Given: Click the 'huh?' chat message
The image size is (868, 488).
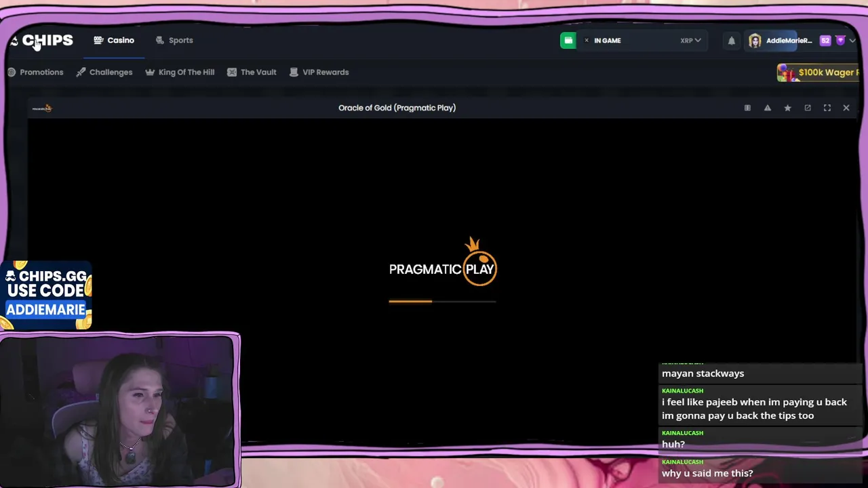Looking at the screenshot, I should (673, 444).
